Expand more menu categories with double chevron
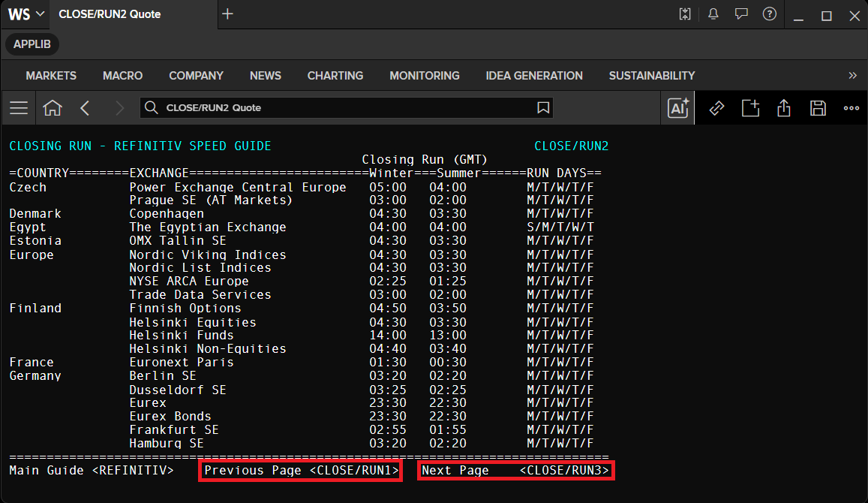Viewport: 868px width, 503px height. pyautogui.click(x=852, y=75)
